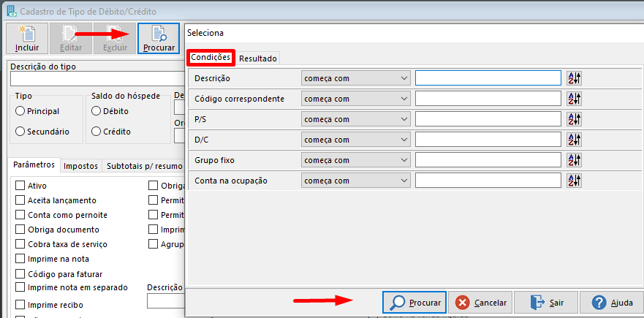The image size is (644, 318).
Task: Open Código correspondente condition dropdown
Action: (x=356, y=99)
